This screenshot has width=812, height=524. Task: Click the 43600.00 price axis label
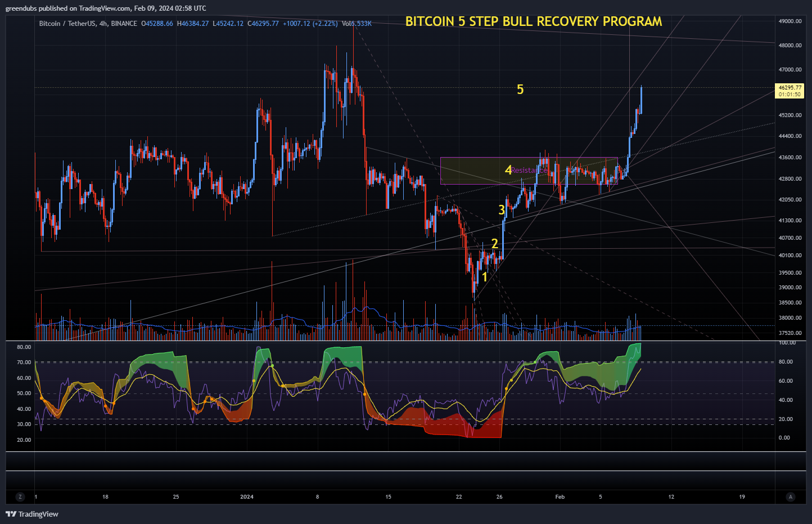tap(790, 157)
